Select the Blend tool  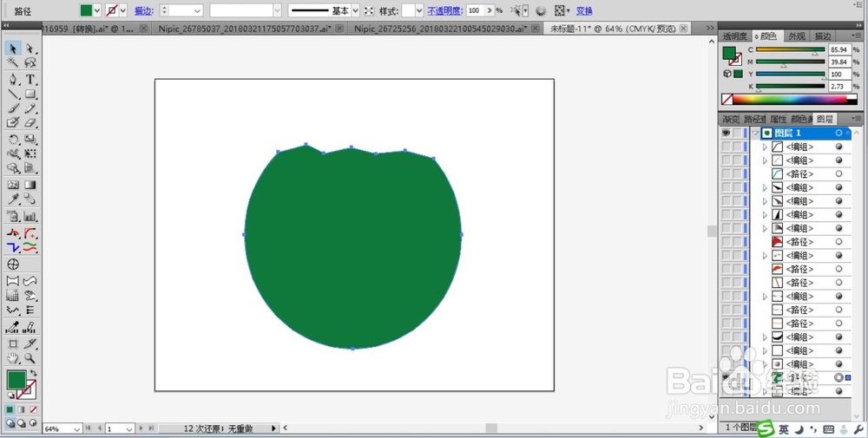click(x=30, y=199)
